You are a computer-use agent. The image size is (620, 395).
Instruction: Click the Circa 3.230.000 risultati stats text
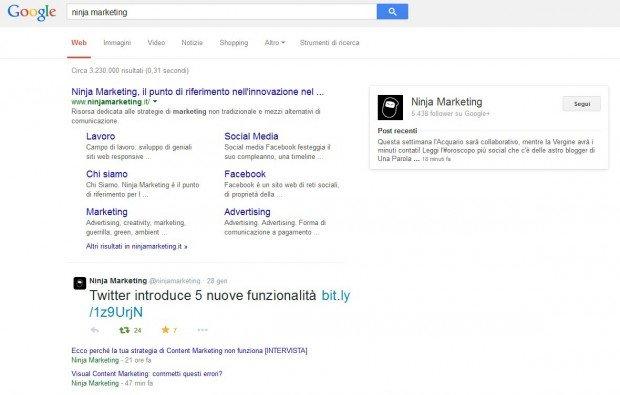tap(130, 71)
